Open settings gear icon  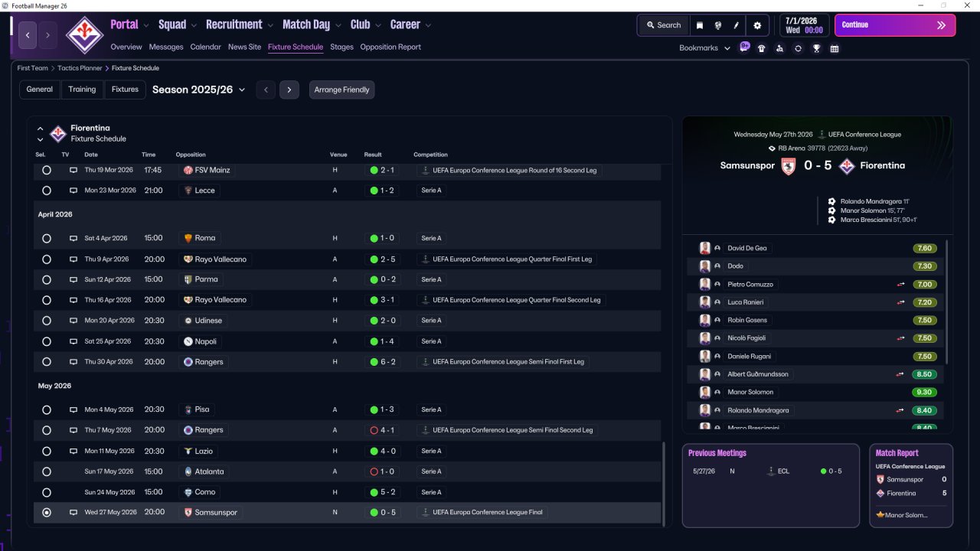pos(757,25)
